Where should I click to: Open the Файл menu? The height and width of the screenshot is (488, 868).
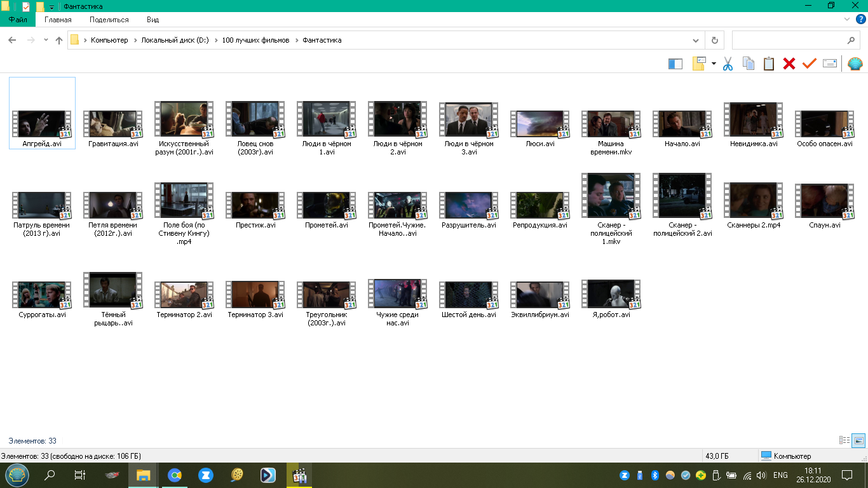tap(18, 20)
